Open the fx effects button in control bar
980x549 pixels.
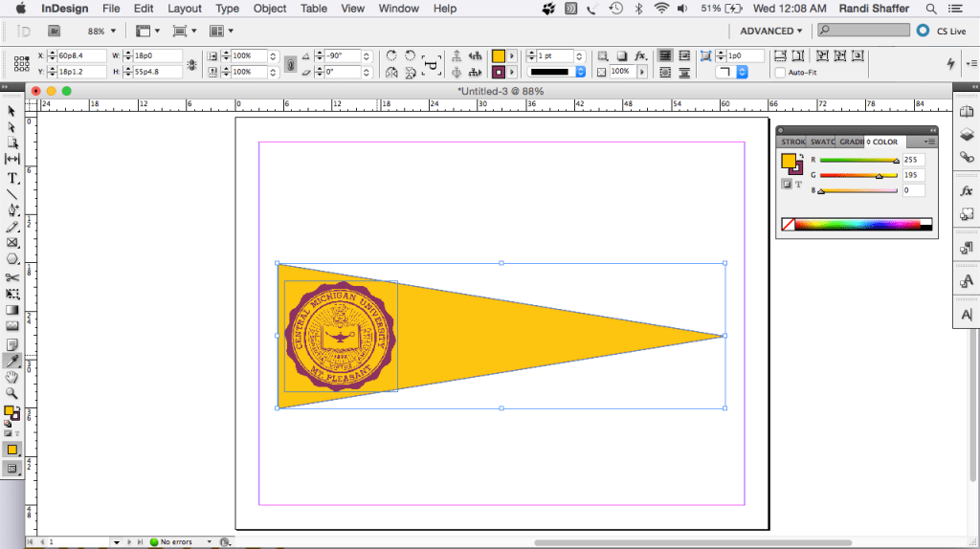[x=640, y=55]
